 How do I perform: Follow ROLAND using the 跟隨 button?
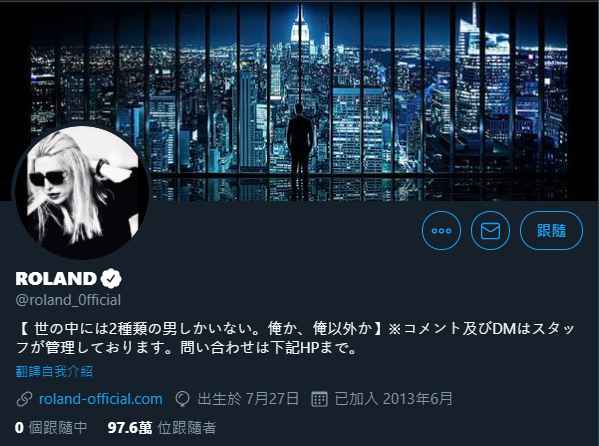(551, 230)
